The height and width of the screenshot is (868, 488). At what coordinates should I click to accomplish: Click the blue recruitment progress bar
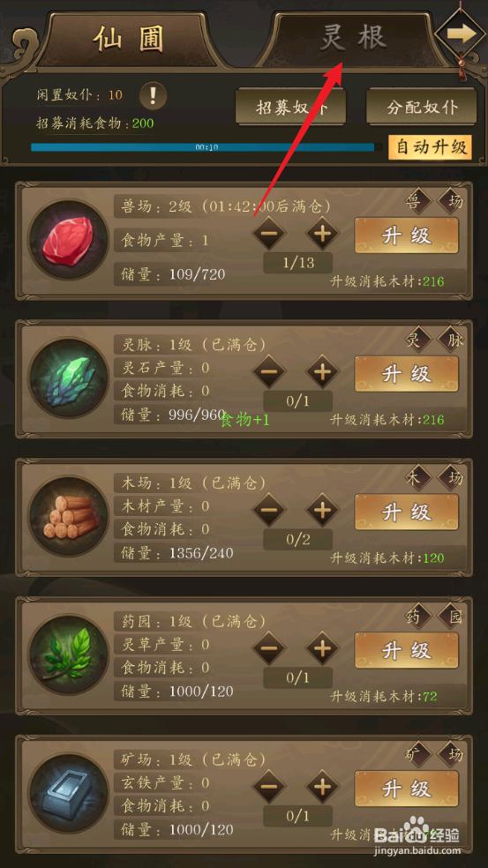pyautogui.click(x=206, y=147)
